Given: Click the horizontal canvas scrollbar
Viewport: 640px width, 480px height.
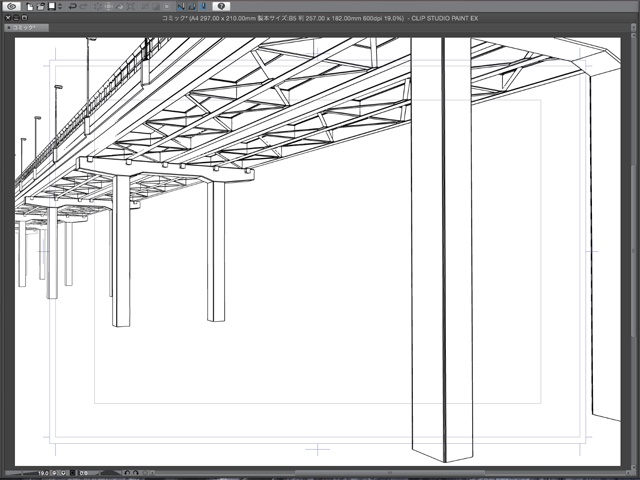Looking at the screenshot, I should [x=388, y=473].
